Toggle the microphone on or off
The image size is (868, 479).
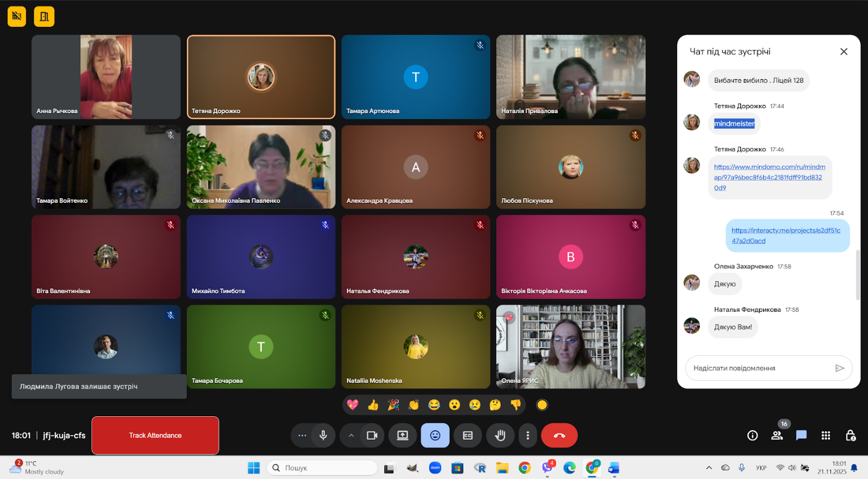323,436
